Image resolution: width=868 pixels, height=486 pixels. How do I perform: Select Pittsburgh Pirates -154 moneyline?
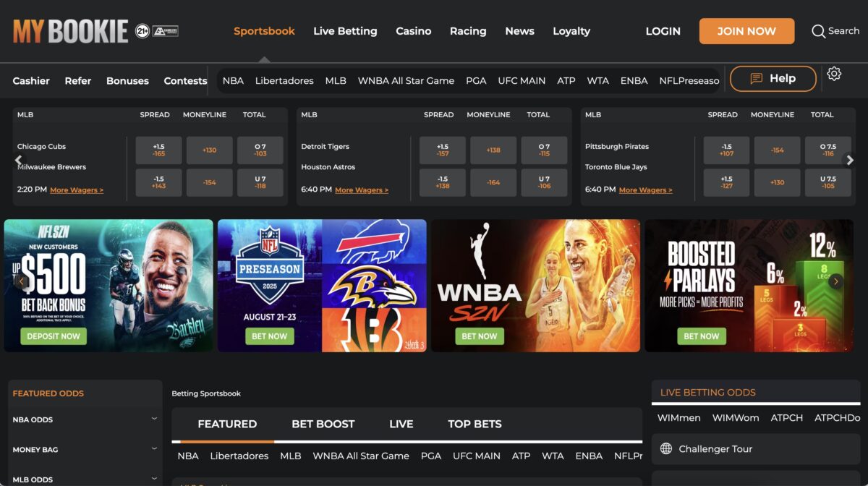(x=778, y=150)
